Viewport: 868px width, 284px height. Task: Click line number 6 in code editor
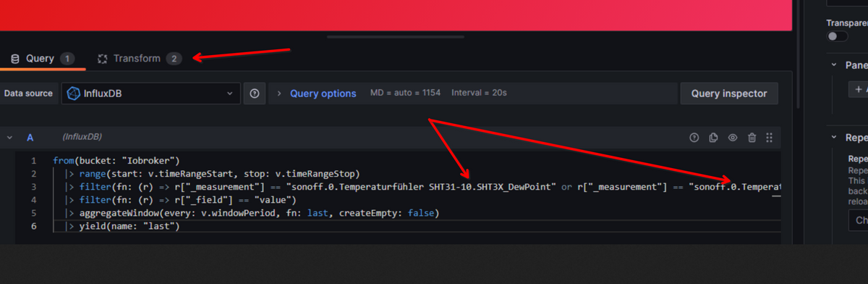click(x=34, y=226)
